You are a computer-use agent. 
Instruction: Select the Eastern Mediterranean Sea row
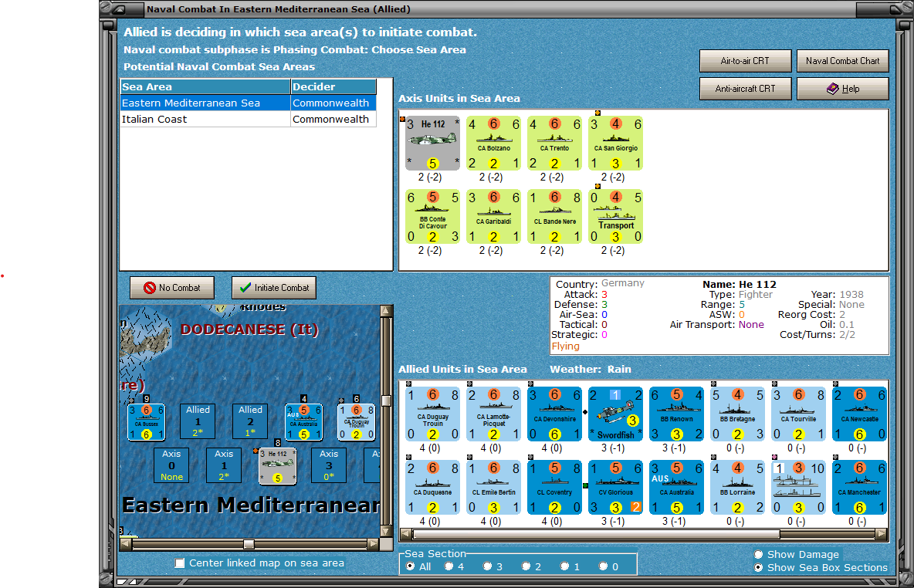[249, 103]
